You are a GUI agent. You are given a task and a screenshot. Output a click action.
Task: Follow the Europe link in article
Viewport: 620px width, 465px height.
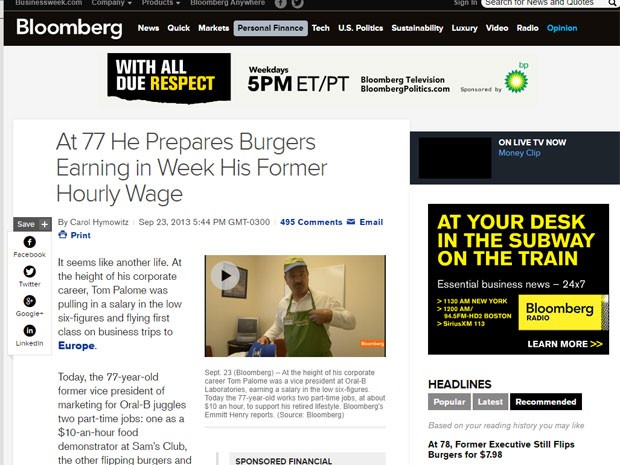tap(76, 346)
